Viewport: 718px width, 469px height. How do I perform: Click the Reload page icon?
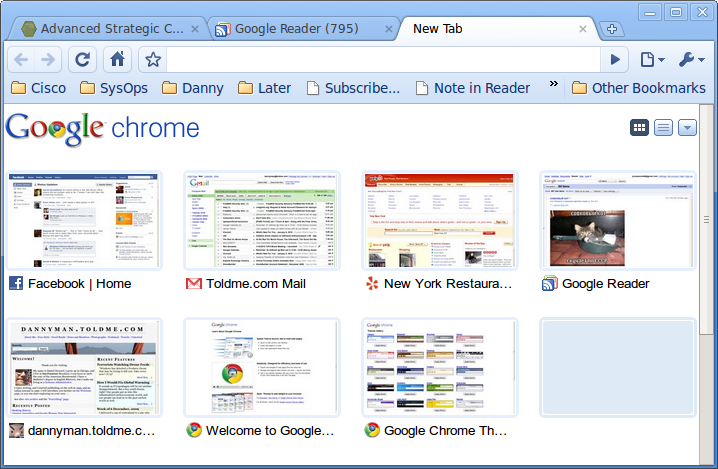coord(83,59)
